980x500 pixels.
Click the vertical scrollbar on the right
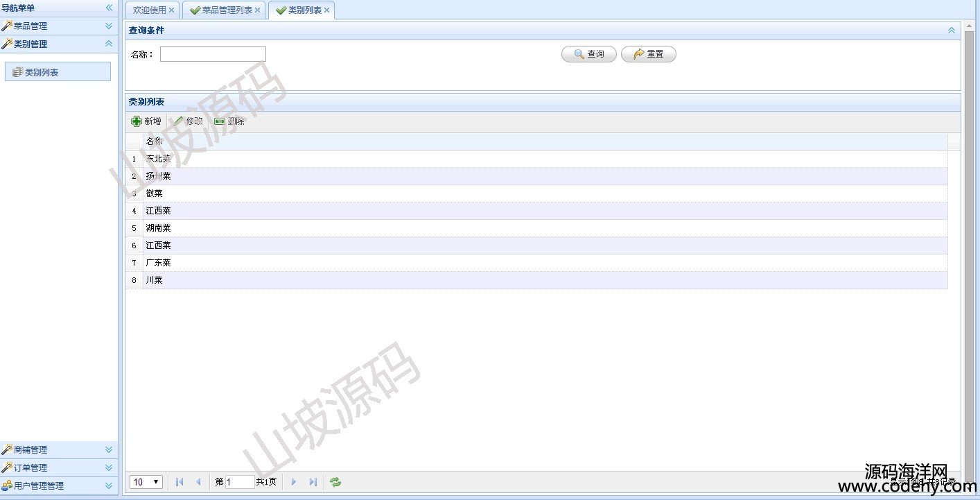969,257
